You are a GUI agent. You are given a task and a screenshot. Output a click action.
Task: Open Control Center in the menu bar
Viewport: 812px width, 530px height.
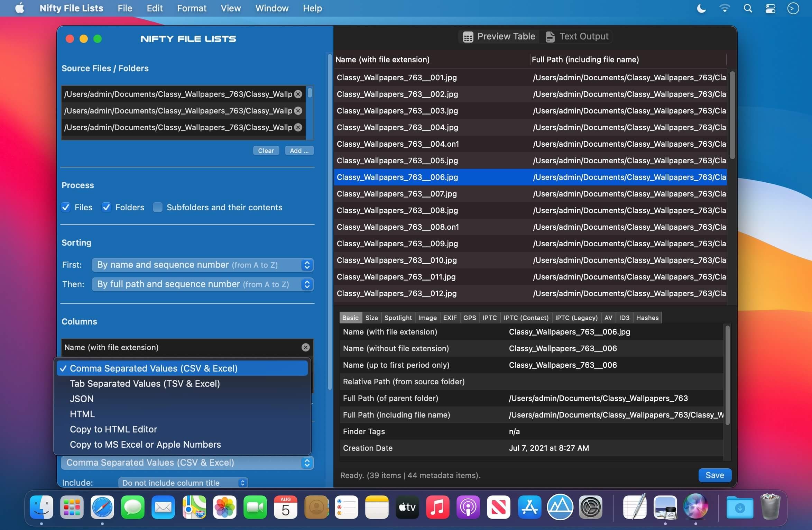[x=770, y=8]
